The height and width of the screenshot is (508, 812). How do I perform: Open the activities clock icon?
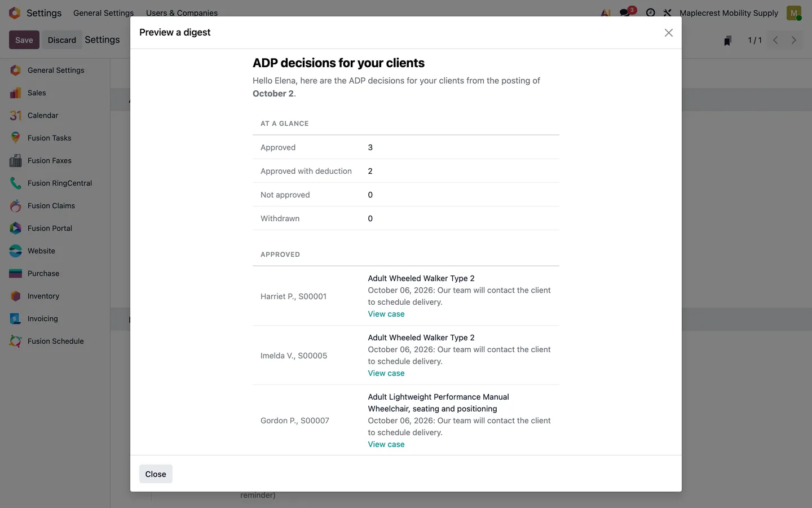point(650,12)
